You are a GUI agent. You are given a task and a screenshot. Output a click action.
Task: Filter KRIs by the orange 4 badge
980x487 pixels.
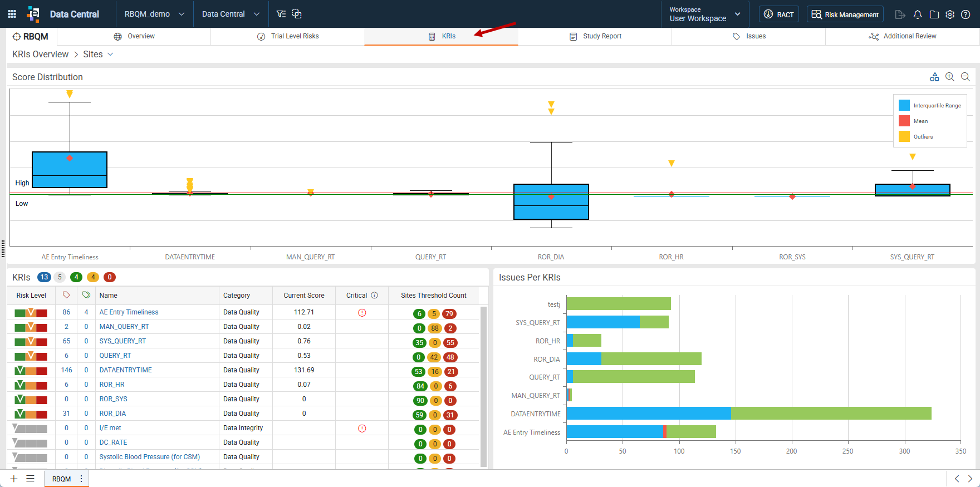coord(94,277)
